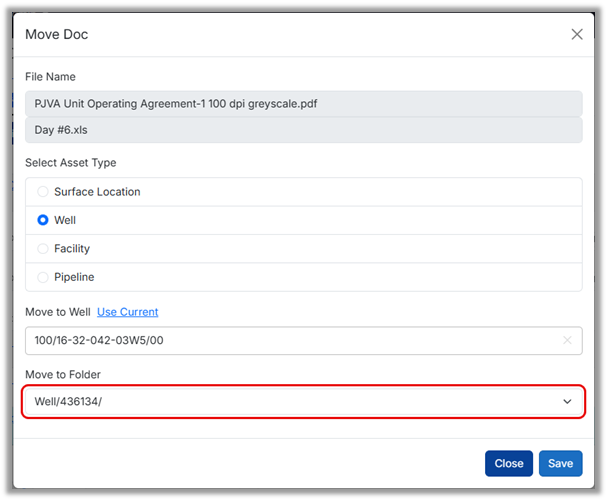Click the Close button in the footer
The height and width of the screenshot is (500, 606).
coord(508,464)
